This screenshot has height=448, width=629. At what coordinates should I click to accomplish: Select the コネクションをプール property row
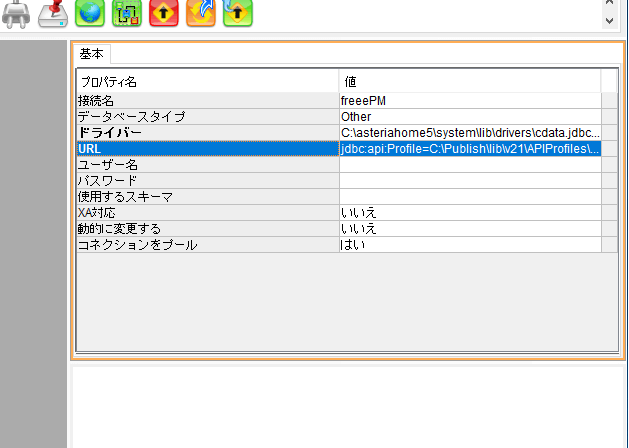pyautogui.click(x=208, y=245)
